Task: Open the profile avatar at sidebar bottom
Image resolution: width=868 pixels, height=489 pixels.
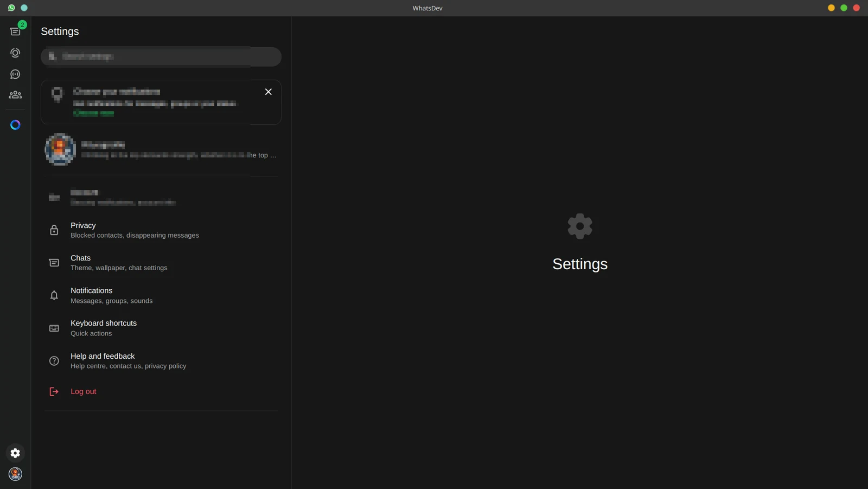Action: click(x=15, y=474)
